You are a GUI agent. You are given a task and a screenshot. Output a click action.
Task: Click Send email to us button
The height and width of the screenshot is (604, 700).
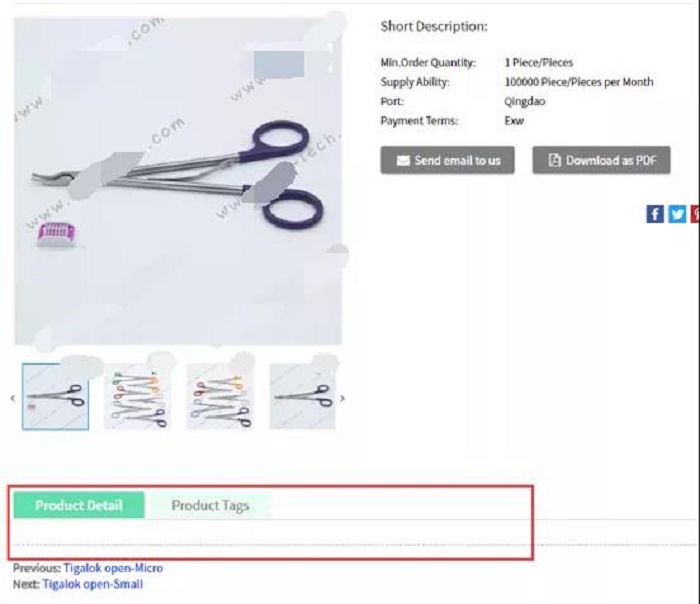pos(447,160)
